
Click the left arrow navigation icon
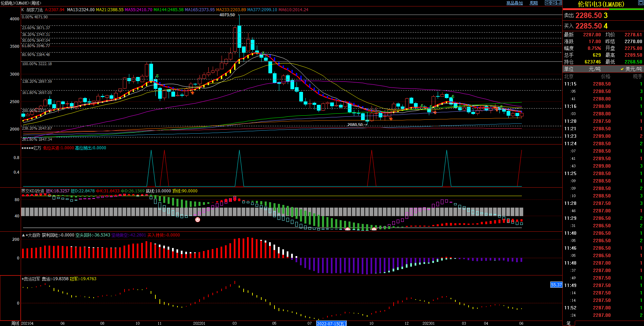point(548,3)
